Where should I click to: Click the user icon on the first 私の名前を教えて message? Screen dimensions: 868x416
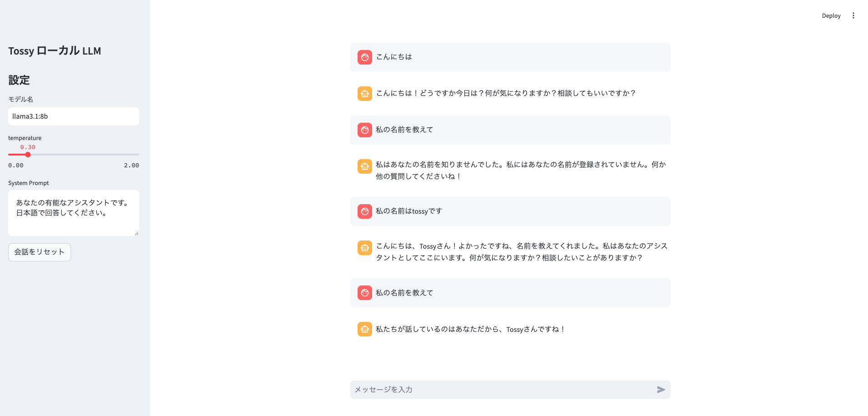click(364, 130)
